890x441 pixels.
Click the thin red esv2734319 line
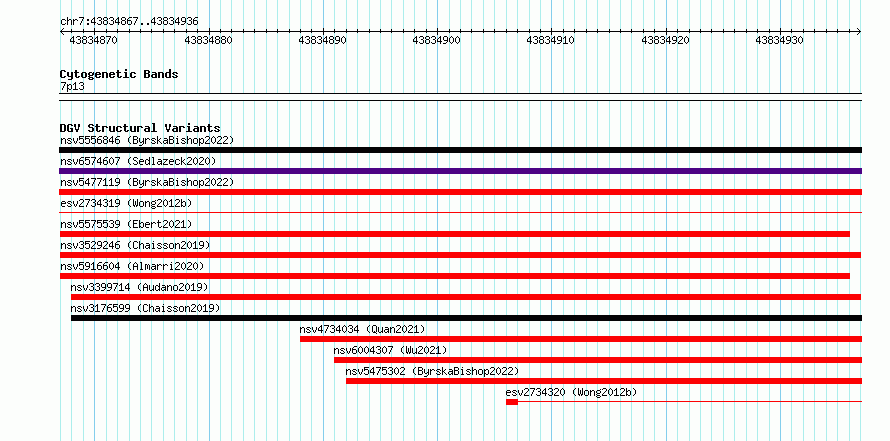tap(460, 212)
